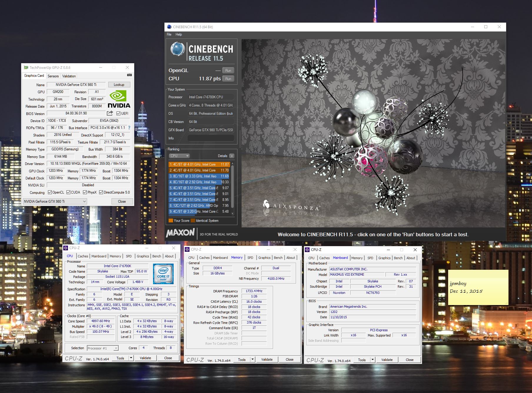Click the bus interface question mark icon

pyautogui.click(x=129, y=128)
